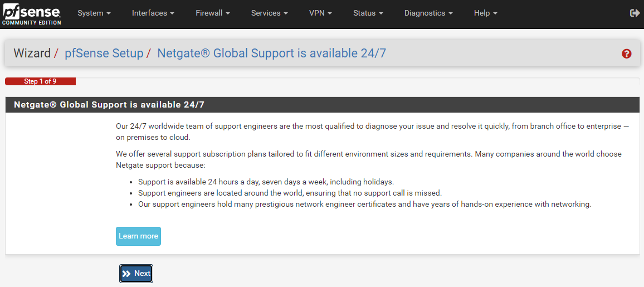Click the Step 1 of 9 progress bar
Viewport: 644px width, 287px height.
(x=40, y=81)
